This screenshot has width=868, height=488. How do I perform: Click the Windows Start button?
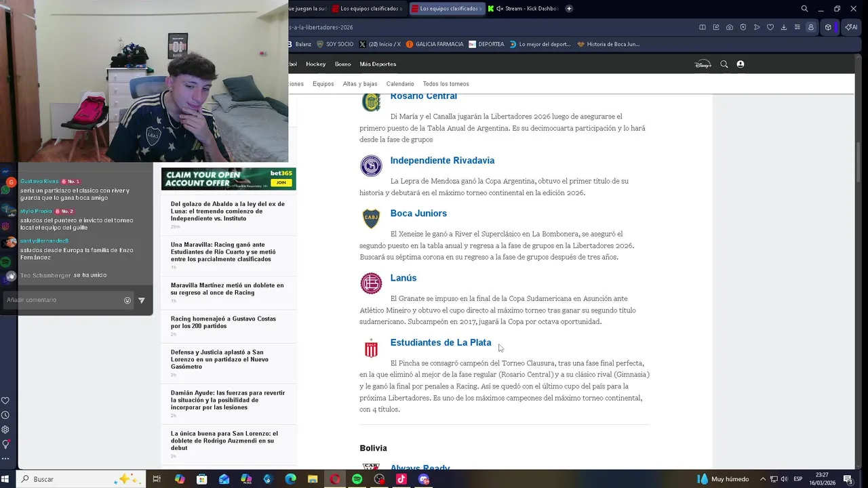pos(5,479)
